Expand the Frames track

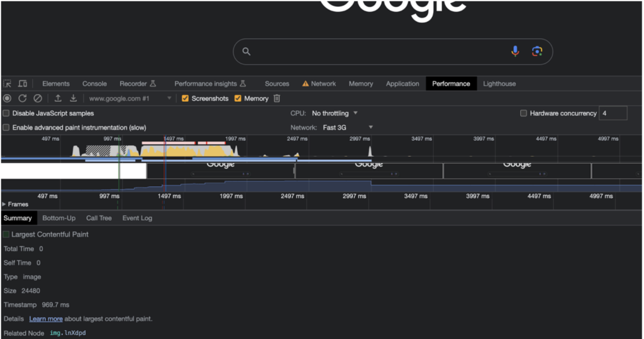pos(4,204)
